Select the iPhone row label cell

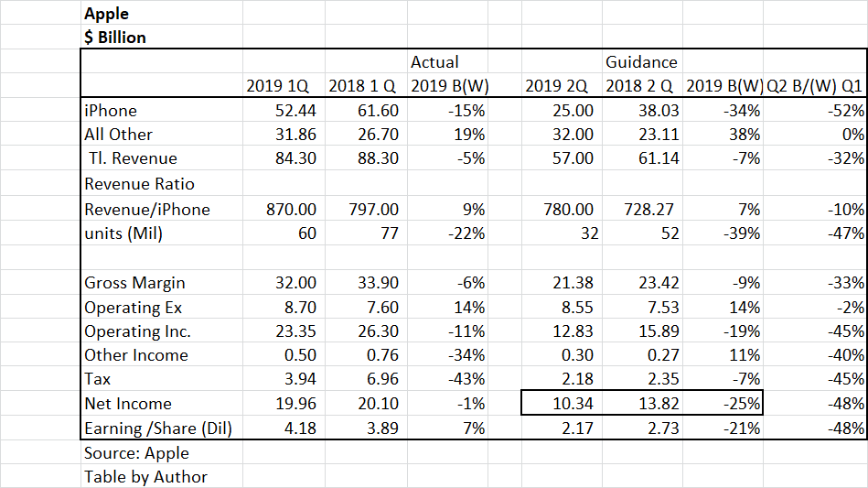click(x=162, y=110)
